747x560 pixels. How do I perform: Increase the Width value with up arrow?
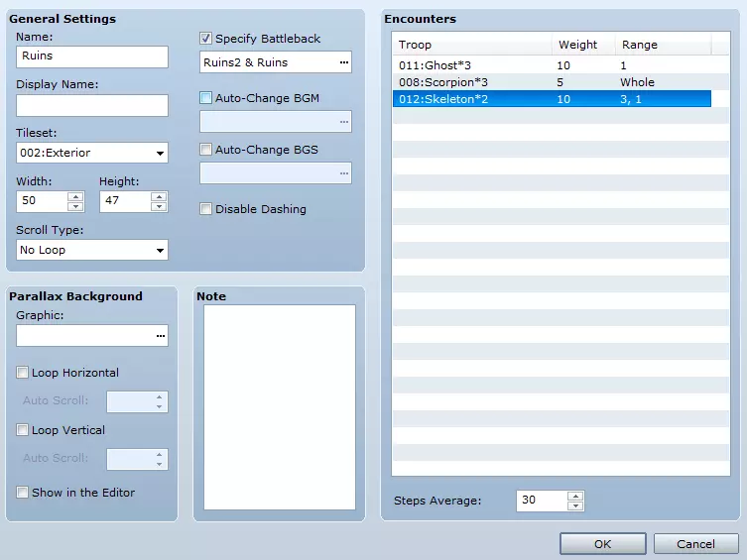click(x=75, y=196)
